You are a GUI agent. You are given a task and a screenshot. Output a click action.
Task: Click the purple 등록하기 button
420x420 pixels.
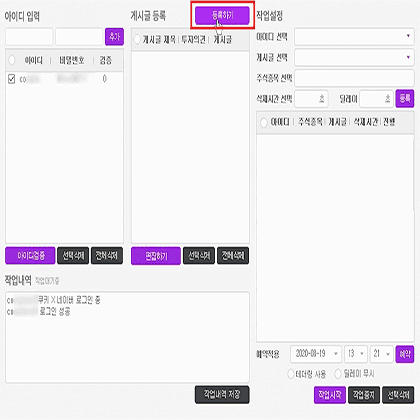point(222,15)
